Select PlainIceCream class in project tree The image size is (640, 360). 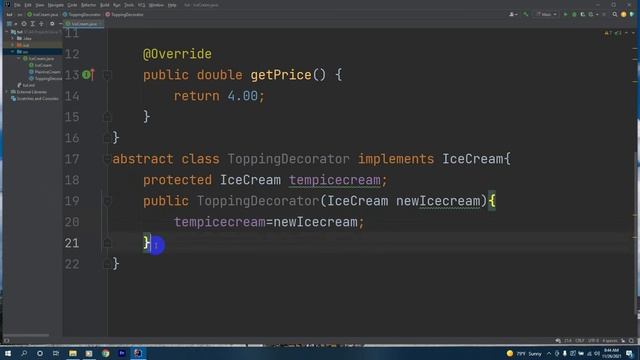click(45, 72)
